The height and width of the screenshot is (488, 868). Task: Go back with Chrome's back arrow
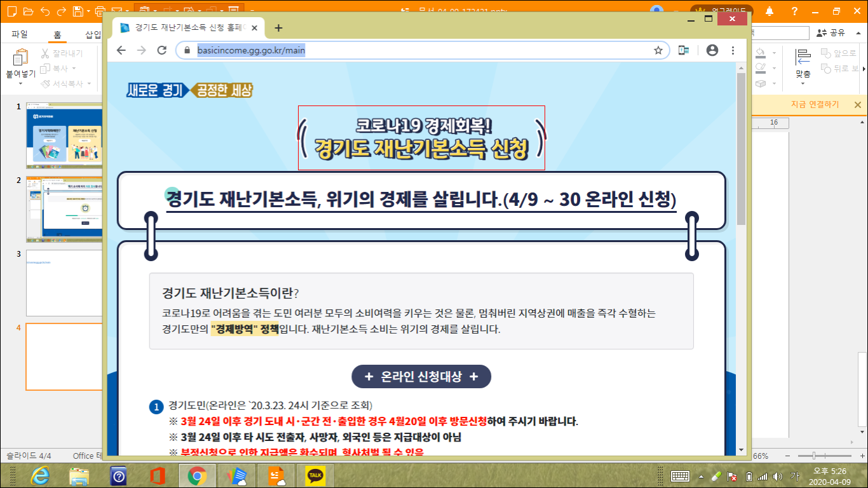(x=121, y=50)
